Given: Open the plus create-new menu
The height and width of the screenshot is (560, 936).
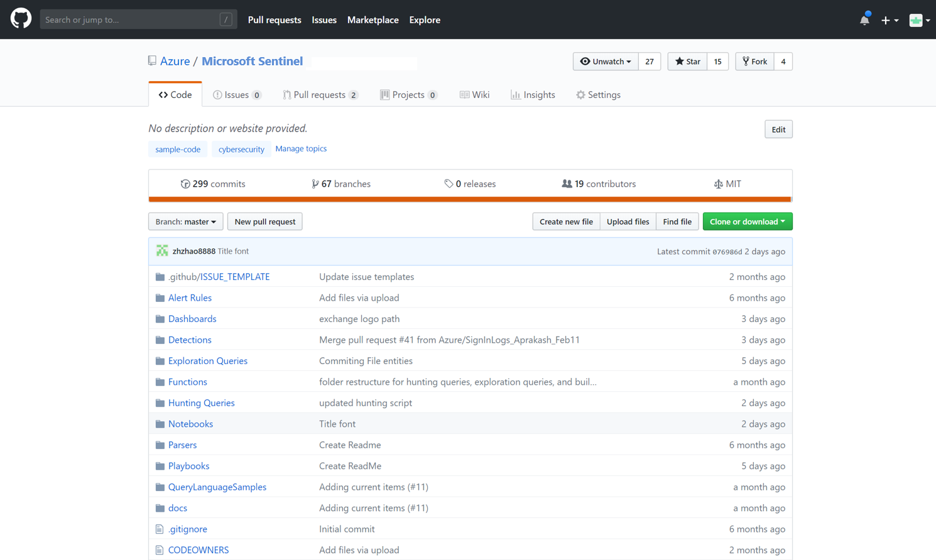Looking at the screenshot, I should (x=890, y=20).
